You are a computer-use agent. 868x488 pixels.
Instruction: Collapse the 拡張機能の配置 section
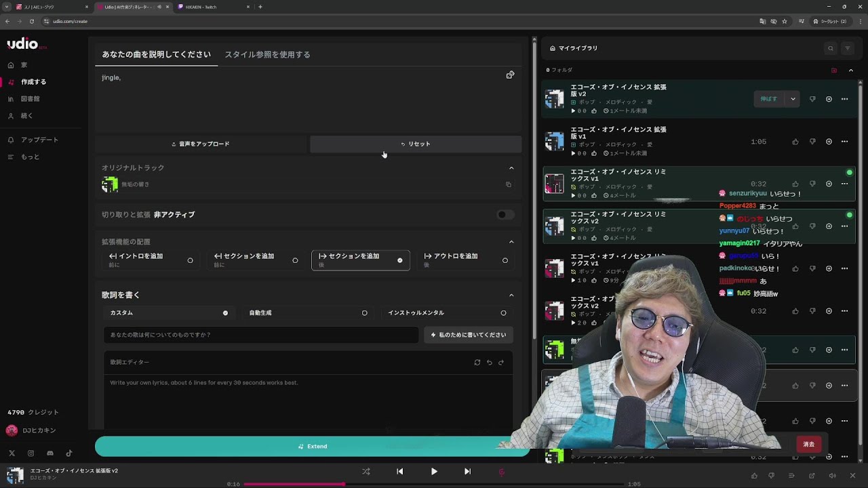click(511, 242)
